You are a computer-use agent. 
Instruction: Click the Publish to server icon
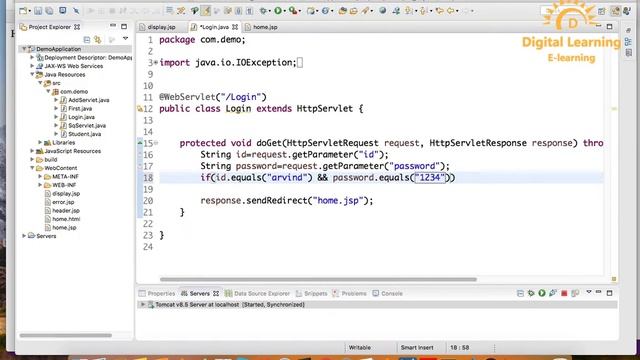click(x=575, y=293)
